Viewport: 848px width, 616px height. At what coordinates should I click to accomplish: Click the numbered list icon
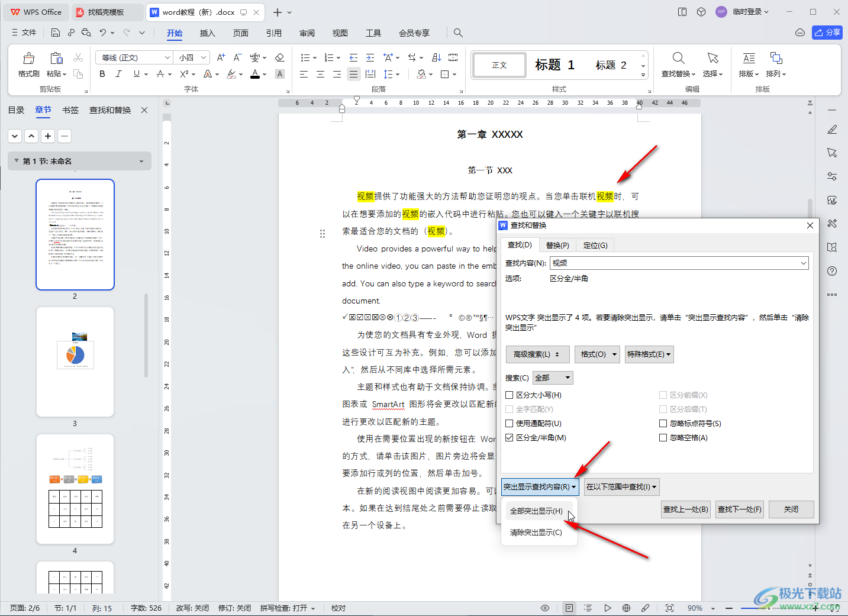tap(329, 57)
